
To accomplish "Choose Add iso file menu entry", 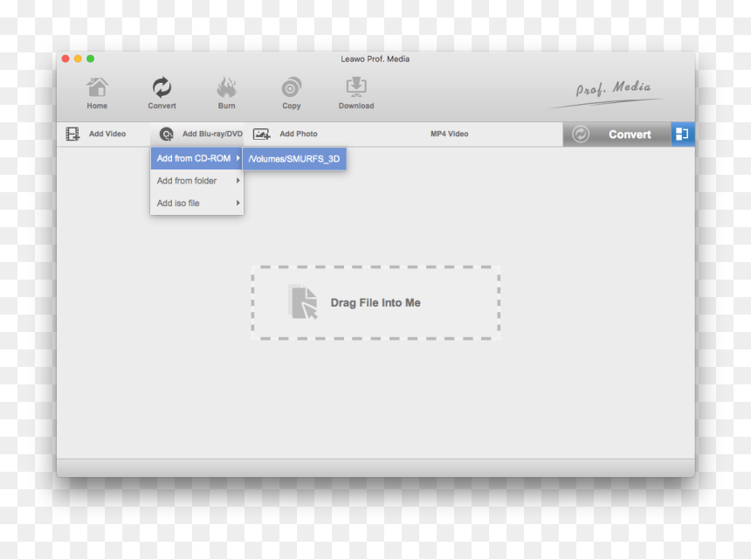I will (x=196, y=203).
